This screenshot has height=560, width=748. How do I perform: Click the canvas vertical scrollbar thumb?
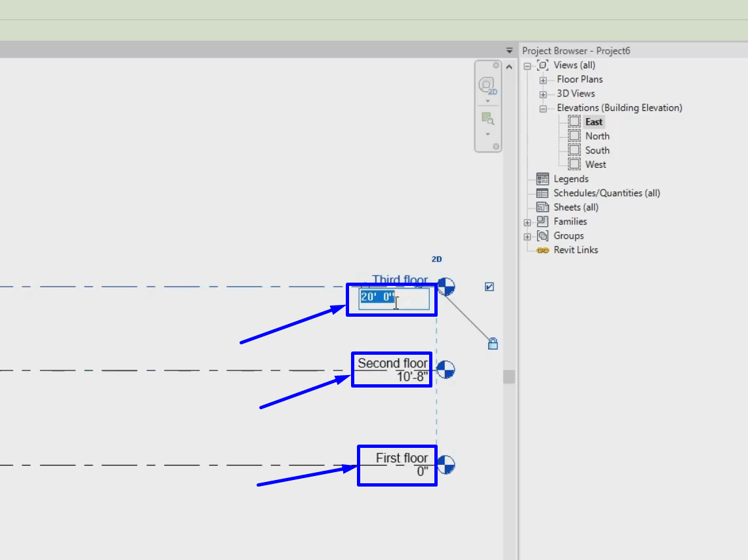[509, 376]
